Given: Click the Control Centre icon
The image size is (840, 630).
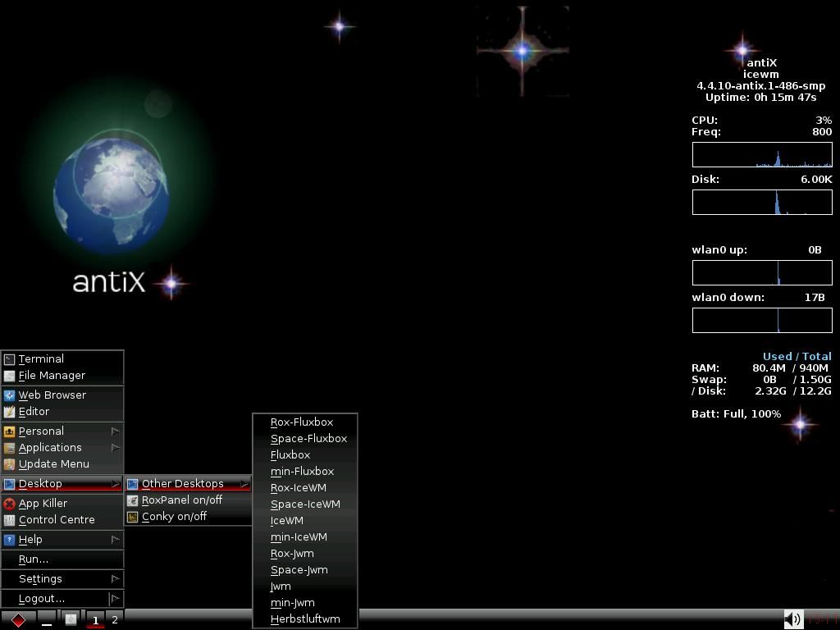Looking at the screenshot, I should 9,520.
